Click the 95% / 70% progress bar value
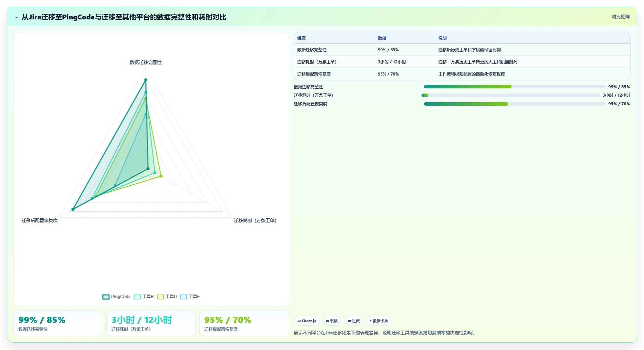Screen dimensions: 644x350 pyautogui.click(x=619, y=104)
